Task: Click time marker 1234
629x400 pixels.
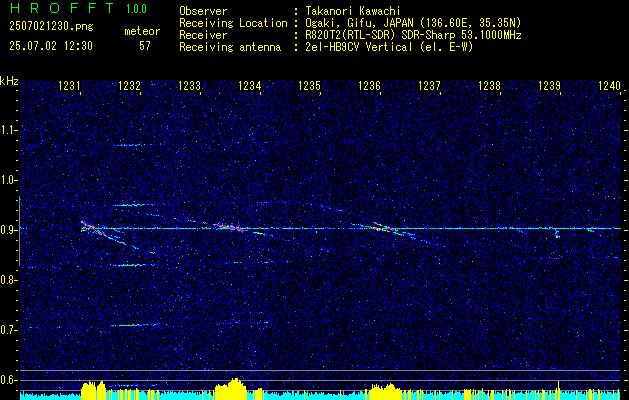Action: (x=250, y=86)
